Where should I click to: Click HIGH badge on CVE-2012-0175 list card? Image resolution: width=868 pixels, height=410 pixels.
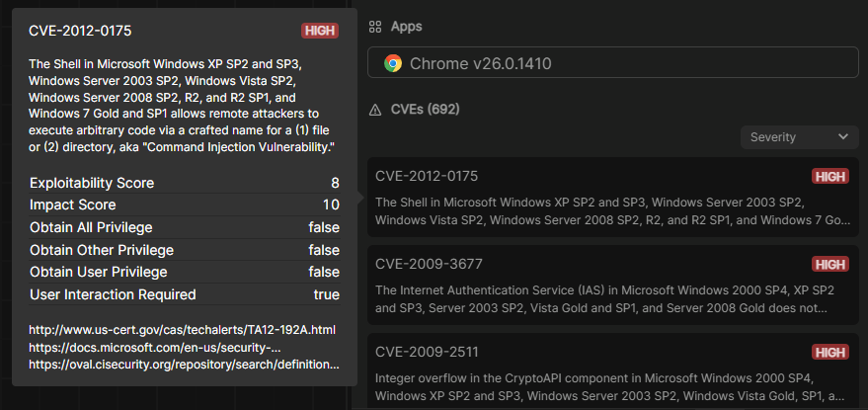pos(830,177)
